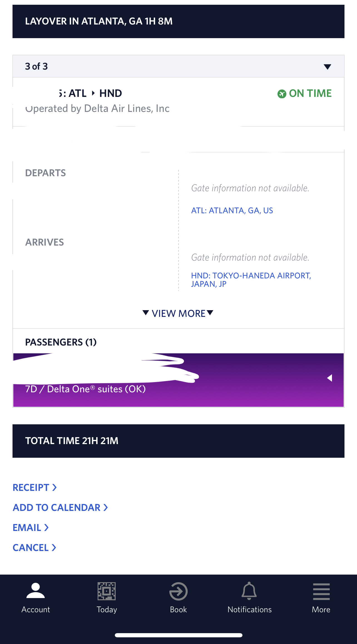This screenshot has height=644, width=357.
Task: Select the 7D Delta One suites passenger card
Action: [x=178, y=380]
